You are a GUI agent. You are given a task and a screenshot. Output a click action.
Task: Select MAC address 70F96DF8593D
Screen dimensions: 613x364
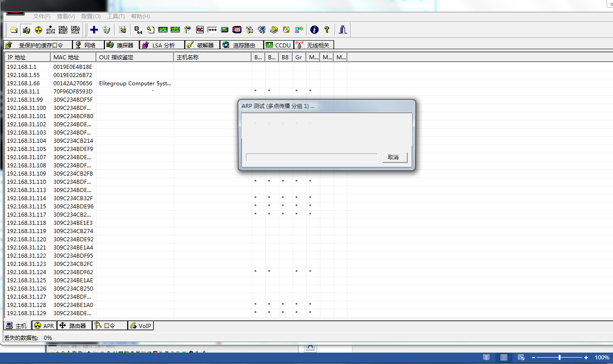[x=73, y=92]
